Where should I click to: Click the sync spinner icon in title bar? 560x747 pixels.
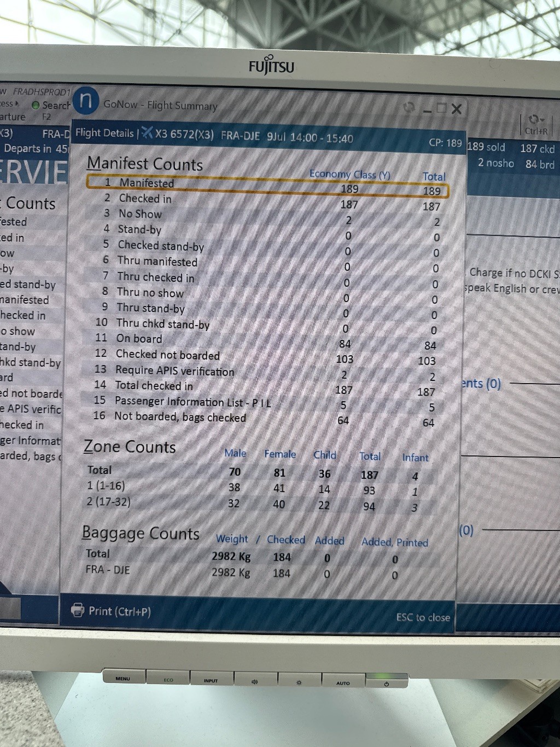tap(408, 107)
